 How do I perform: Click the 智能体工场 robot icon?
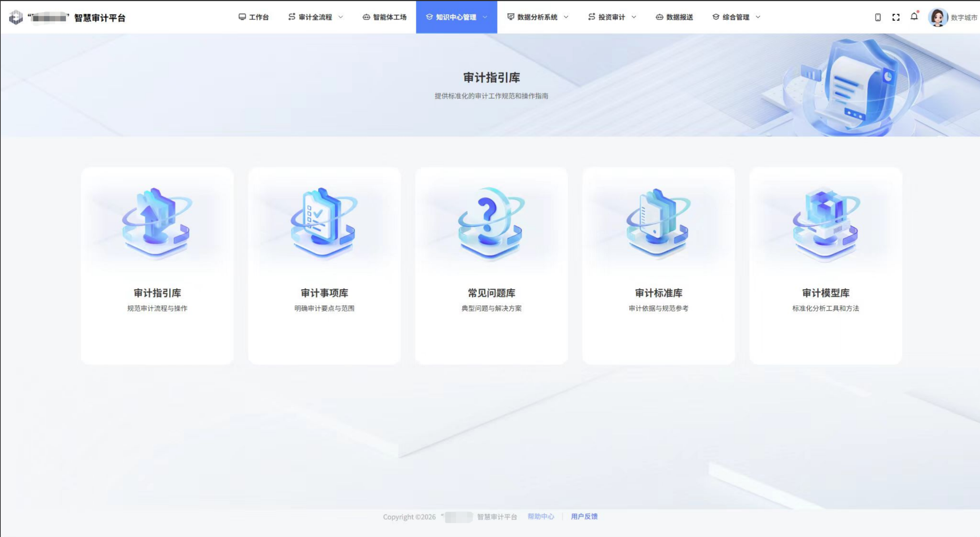pos(366,17)
